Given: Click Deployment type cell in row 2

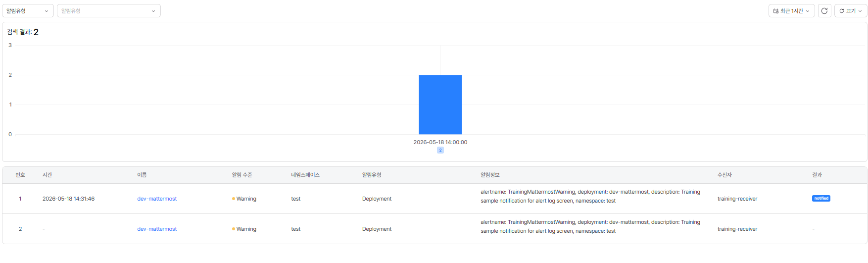Looking at the screenshot, I should pyautogui.click(x=377, y=229).
